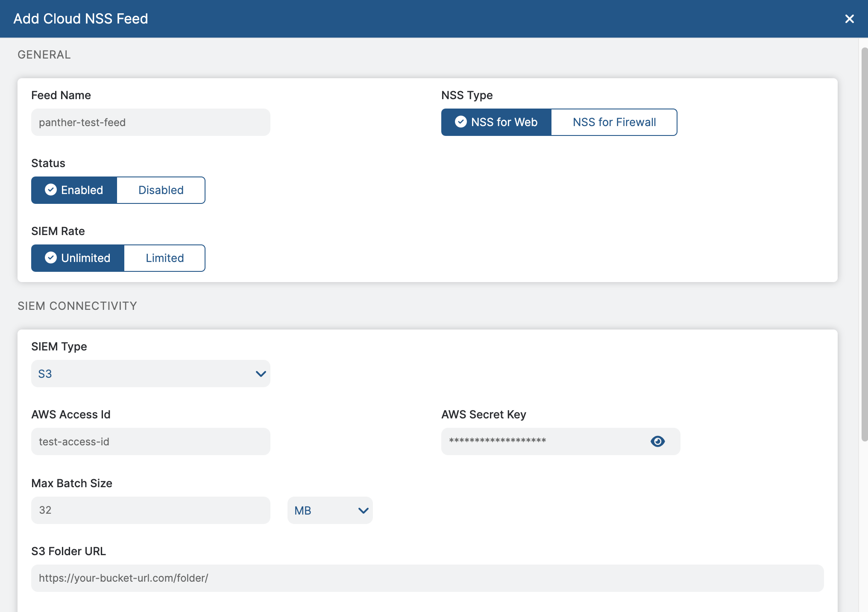Open the batch size unit dropdown

pos(330,510)
